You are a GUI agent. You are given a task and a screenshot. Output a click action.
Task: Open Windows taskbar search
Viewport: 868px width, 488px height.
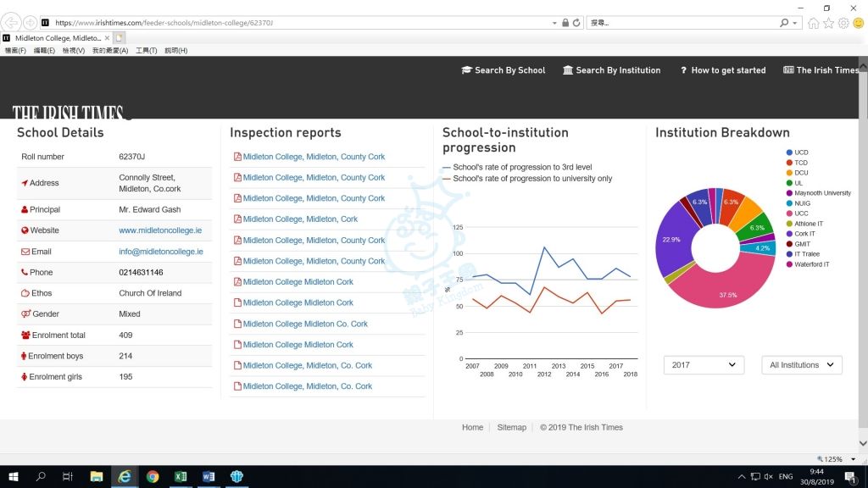41,476
